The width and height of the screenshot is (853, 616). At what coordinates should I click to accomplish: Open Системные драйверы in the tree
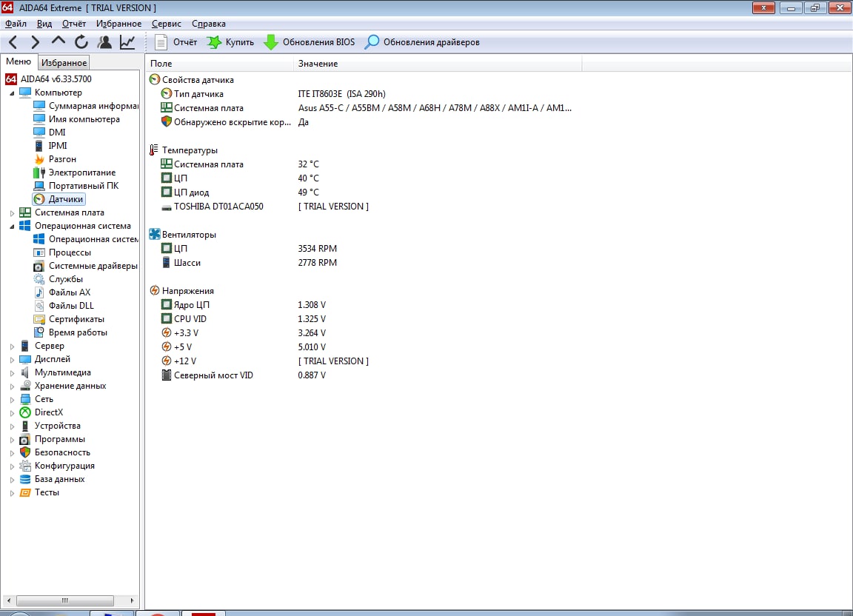point(85,266)
